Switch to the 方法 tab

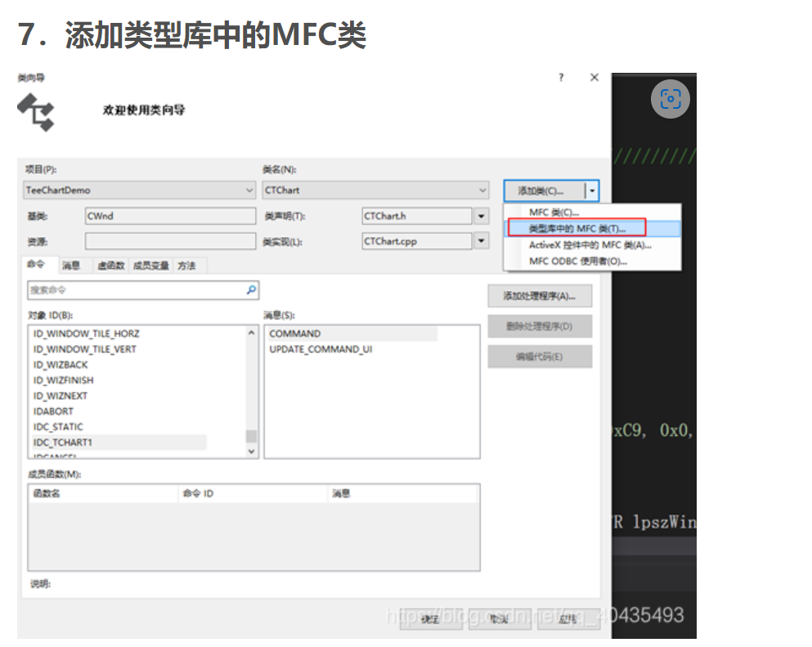coord(187,266)
